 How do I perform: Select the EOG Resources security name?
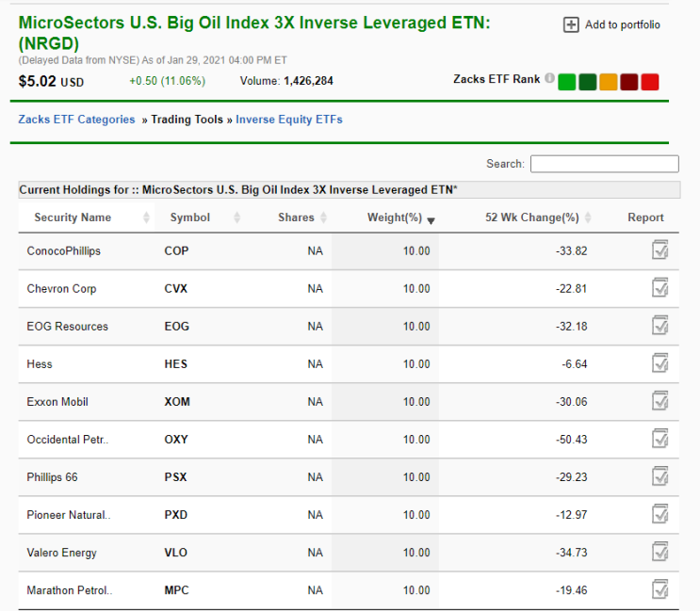tap(68, 326)
